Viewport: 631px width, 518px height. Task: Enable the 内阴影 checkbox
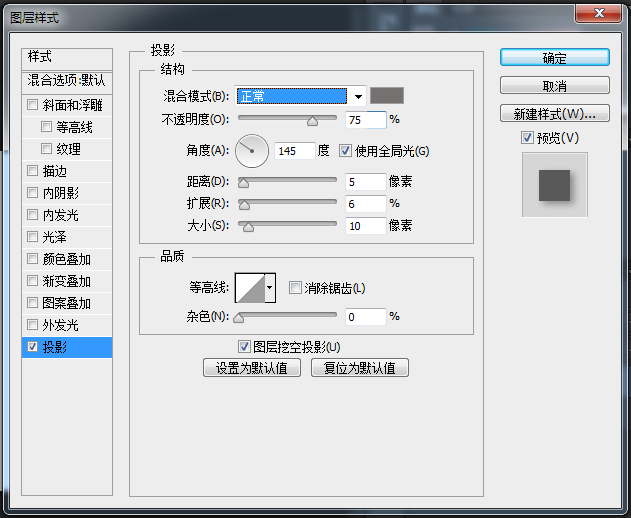(x=32, y=192)
